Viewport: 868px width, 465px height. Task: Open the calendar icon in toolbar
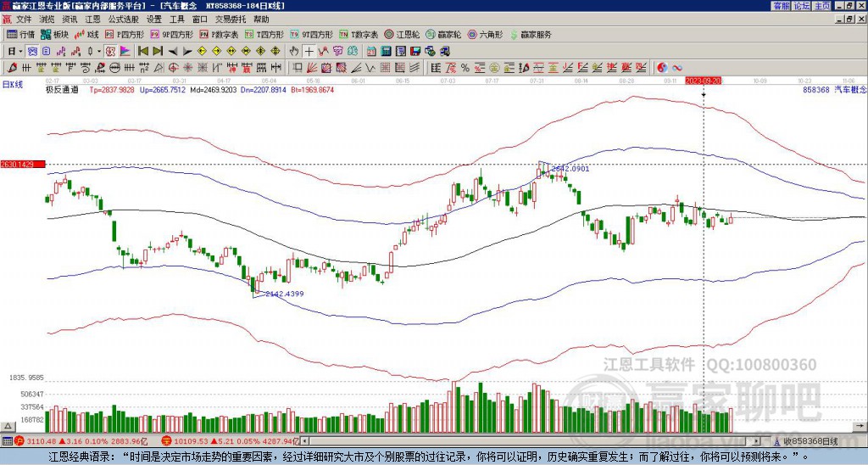[370, 52]
